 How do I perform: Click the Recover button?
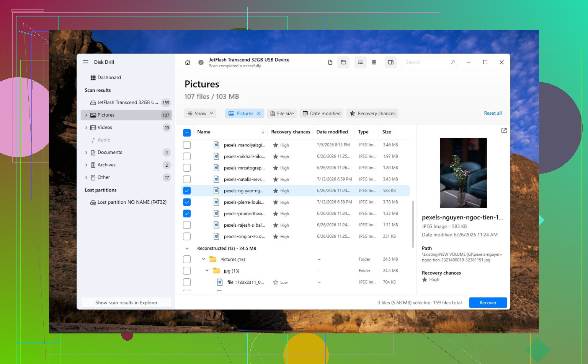pyautogui.click(x=488, y=303)
